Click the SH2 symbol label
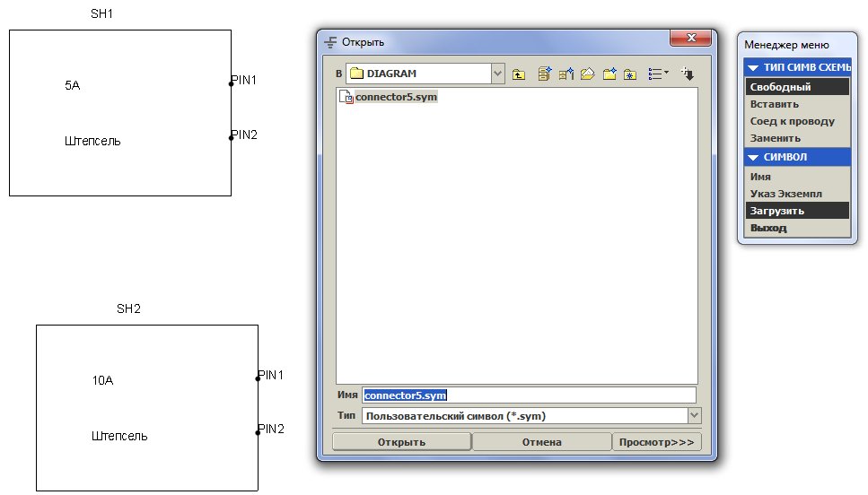The image size is (868, 495). click(128, 308)
